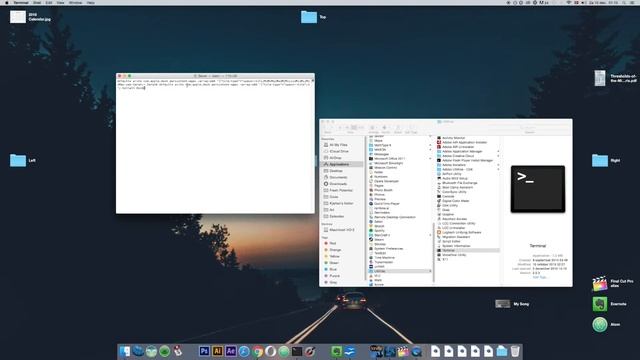
Task: Open After Effects in the Dock
Action: coord(231,351)
